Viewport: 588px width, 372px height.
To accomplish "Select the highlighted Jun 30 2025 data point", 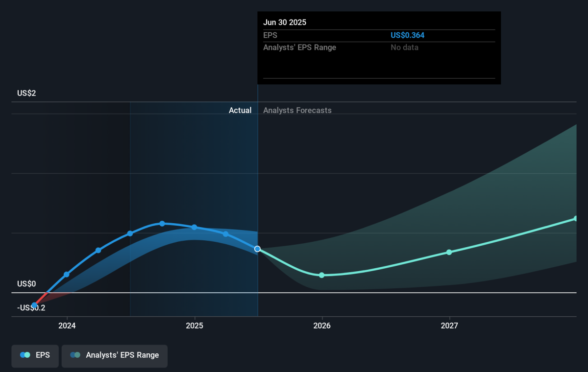I will [x=257, y=249].
